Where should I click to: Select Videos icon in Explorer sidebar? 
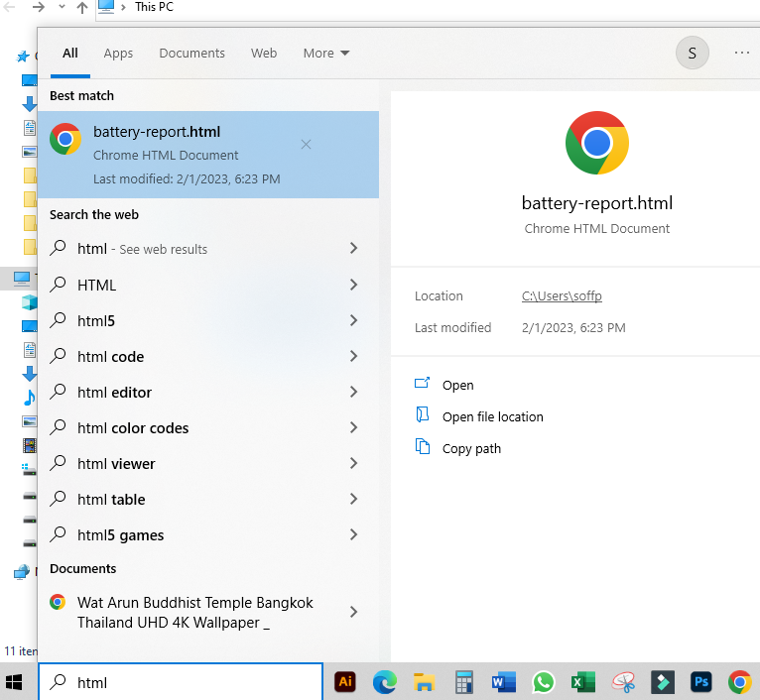(30, 445)
